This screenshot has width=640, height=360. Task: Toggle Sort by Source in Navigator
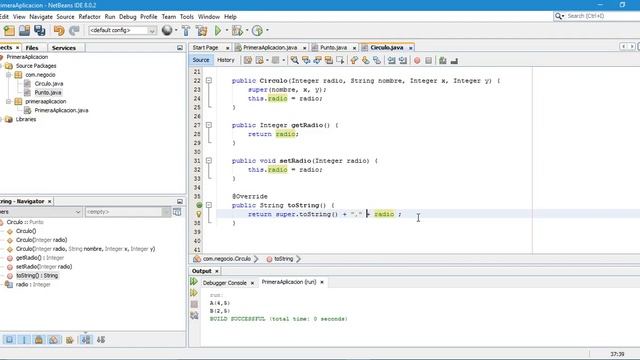101,340
